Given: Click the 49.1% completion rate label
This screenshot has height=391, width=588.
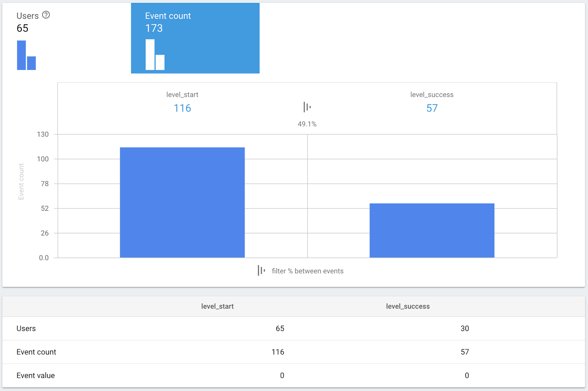Looking at the screenshot, I should coord(307,124).
